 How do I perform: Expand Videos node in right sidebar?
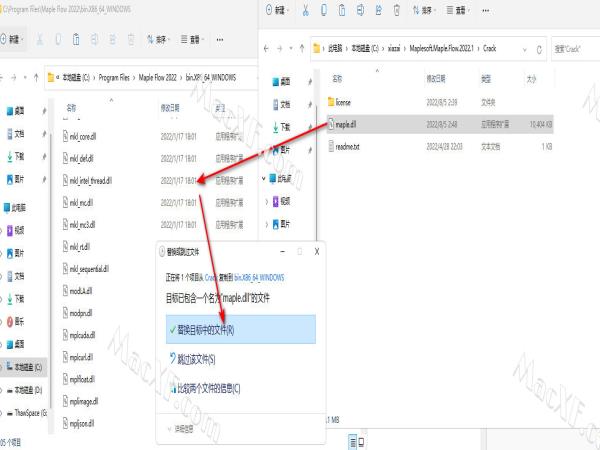tap(267, 201)
